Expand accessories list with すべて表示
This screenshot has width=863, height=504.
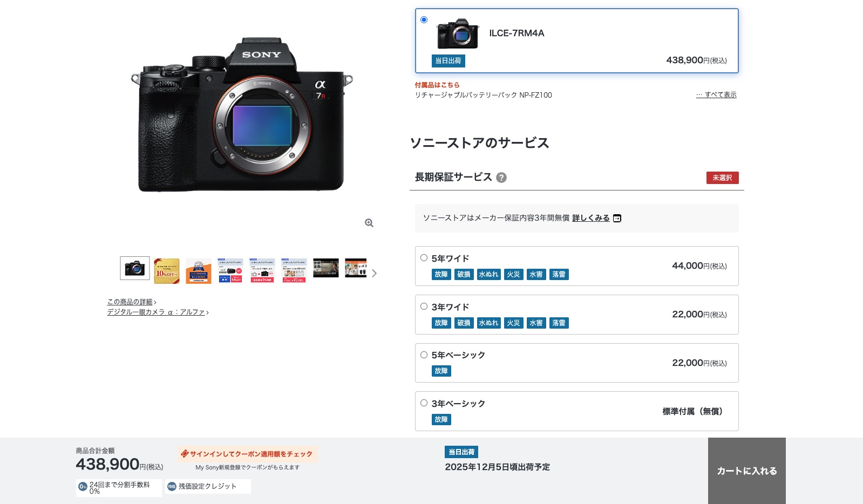716,95
